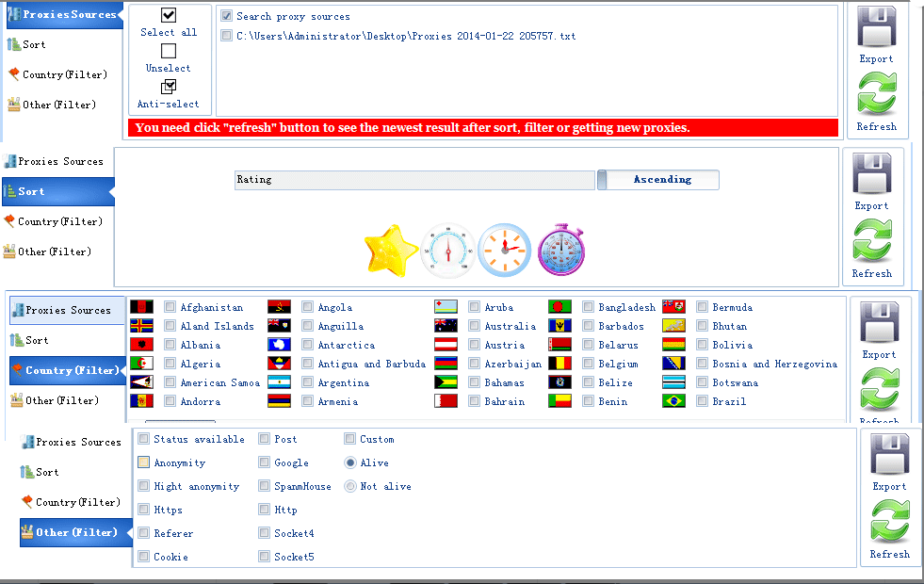Check the Brazil country checkbox
Image resolution: width=924 pixels, height=584 pixels.
tap(702, 401)
